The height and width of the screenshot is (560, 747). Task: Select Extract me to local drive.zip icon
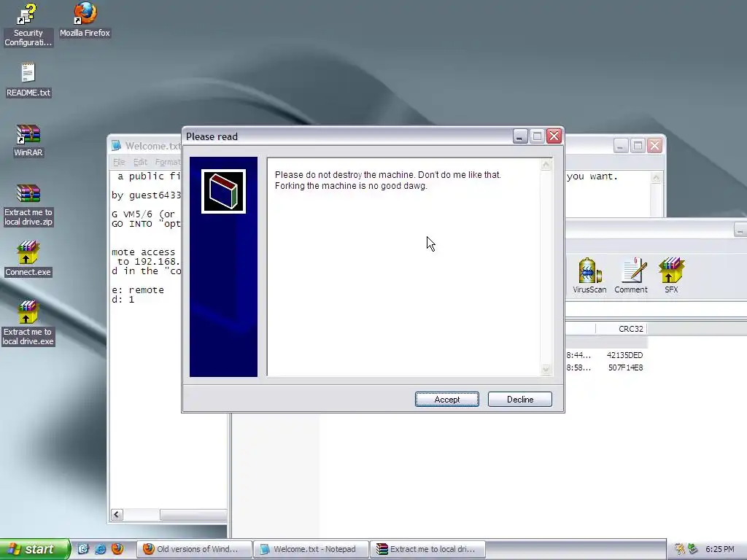28,205
